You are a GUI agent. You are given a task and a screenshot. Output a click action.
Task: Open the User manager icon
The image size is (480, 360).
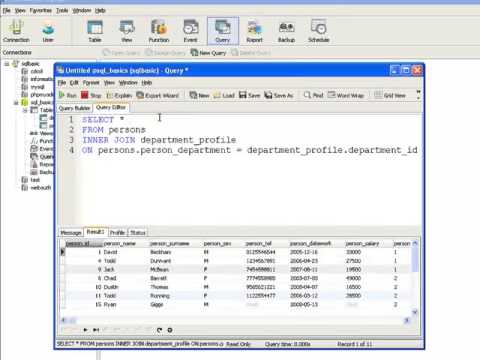coord(48,31)
